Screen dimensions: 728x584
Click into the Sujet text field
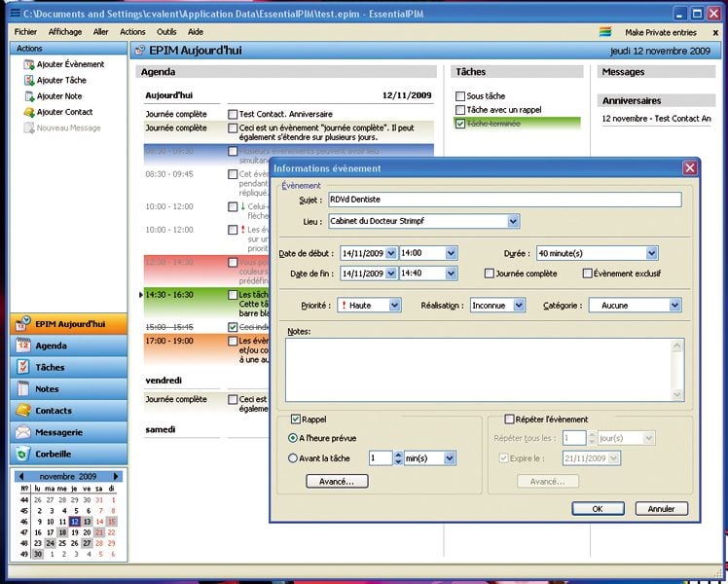coord(503,200)
